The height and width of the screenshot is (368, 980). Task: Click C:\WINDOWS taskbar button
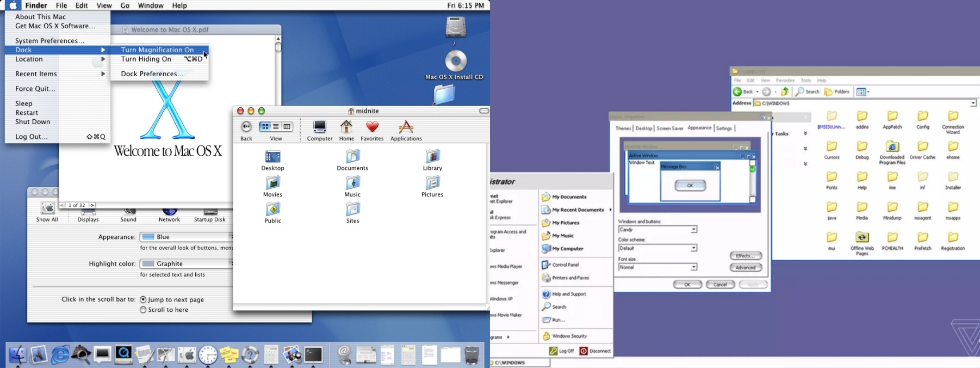click(520, 363)
